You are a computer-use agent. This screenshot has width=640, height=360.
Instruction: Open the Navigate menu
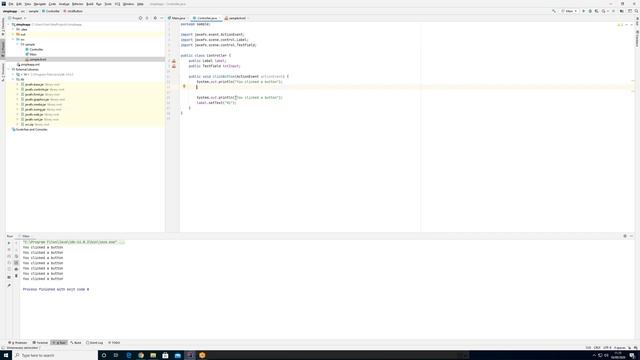40,4
